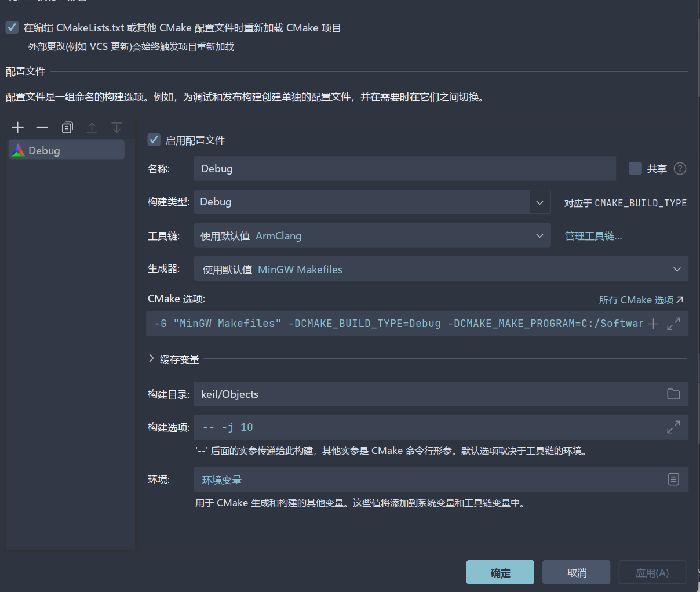Focus the 名称 Debug text field
The image size is (700, 592).
coord(405,169)
